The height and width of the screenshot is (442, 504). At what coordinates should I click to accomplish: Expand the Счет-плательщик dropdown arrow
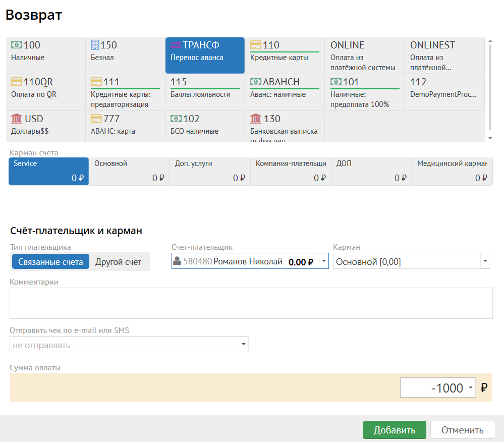coord(323,261)
